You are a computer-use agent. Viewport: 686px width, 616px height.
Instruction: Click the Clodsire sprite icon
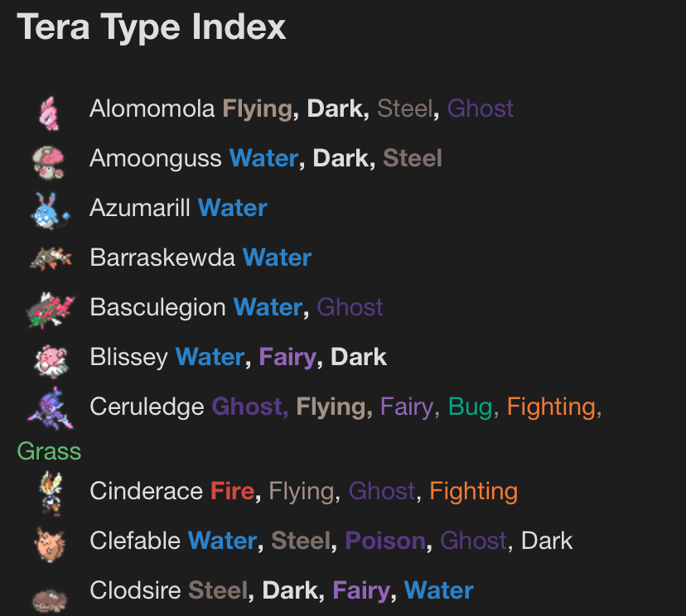coord(50,598)
